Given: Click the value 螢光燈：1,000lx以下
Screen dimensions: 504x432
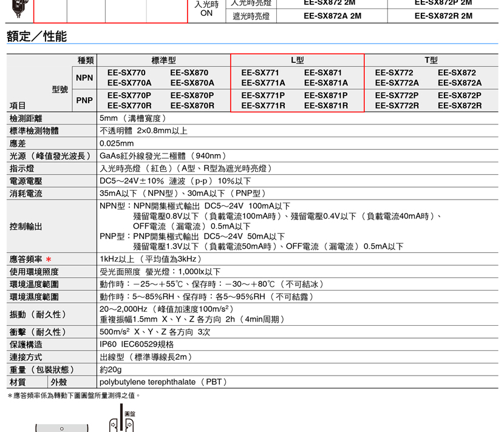Looking at the screenshot, I should [x=183, y=272].
